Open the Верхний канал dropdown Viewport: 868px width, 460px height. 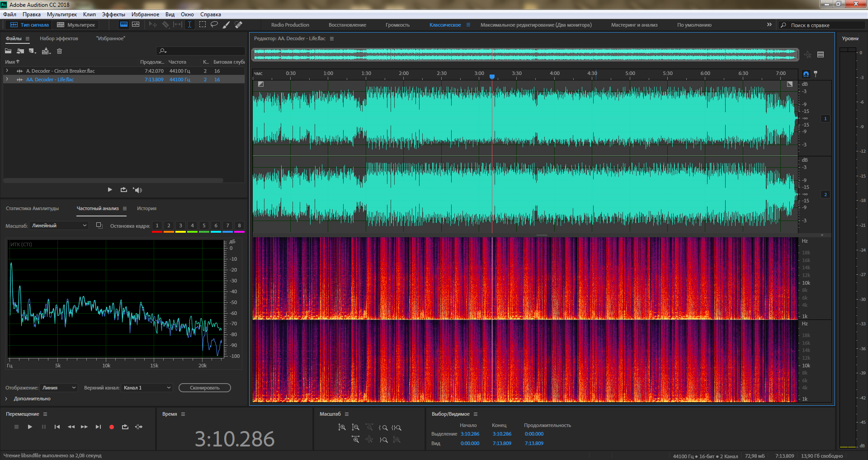[x=147, y=388]
